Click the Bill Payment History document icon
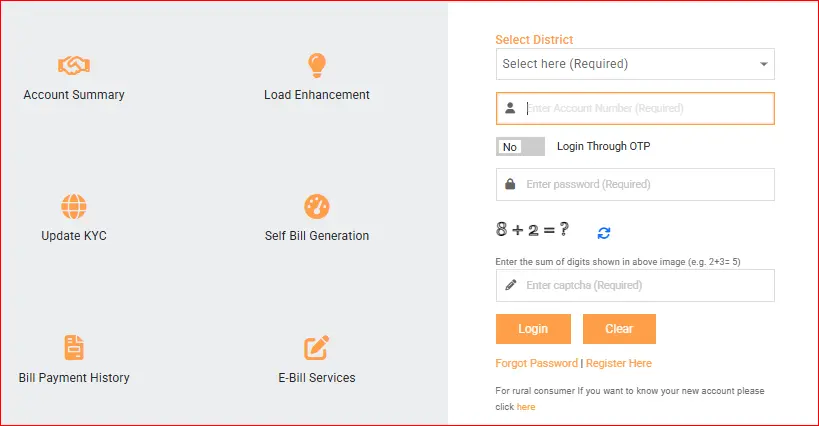This screenshot has height=426, width=819. tap(74, 348)
